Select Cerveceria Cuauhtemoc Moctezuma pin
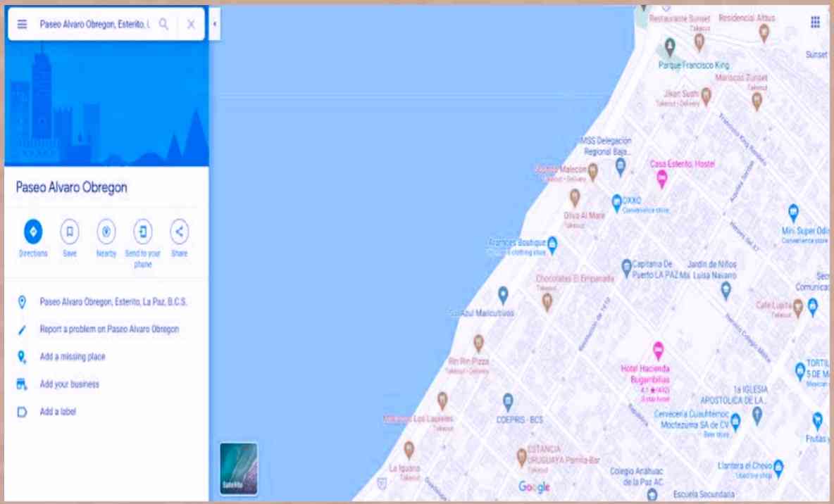The height and width of the screenshot is (504, 834). point(735,422)
